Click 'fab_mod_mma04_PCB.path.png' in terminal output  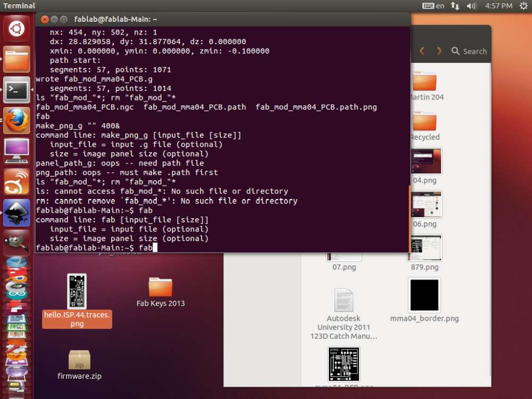click(x=316, y=107)
